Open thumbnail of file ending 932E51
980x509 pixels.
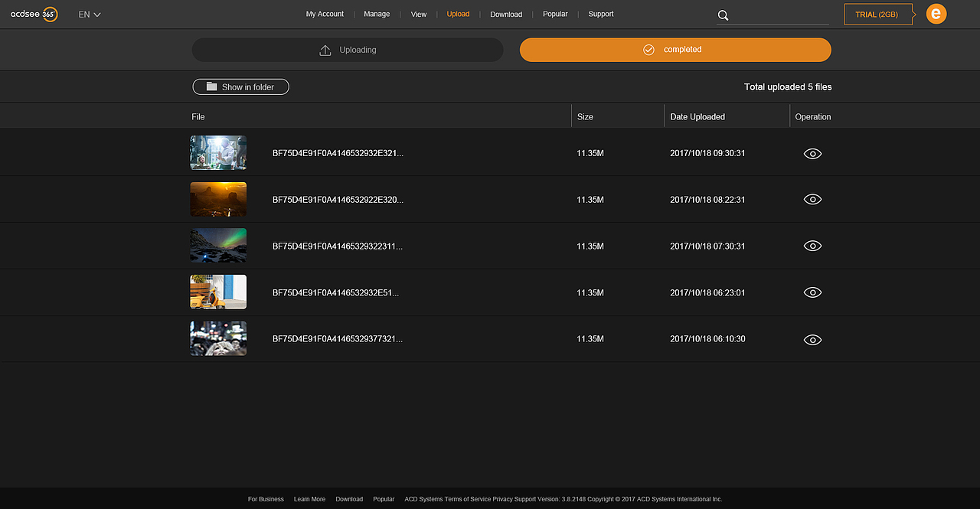(218, 292)
